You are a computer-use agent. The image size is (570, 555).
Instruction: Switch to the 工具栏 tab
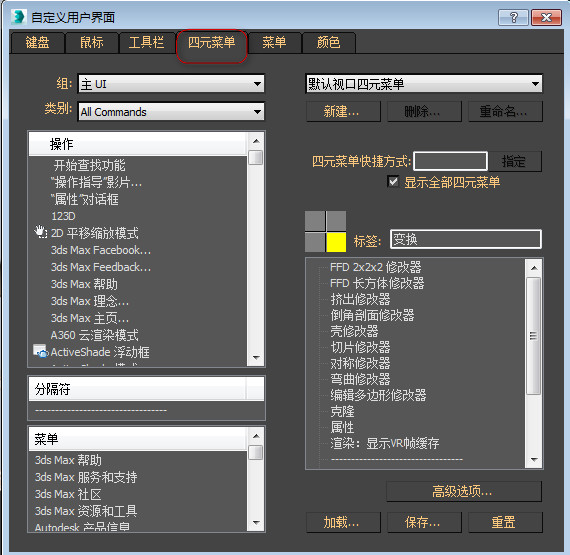(146, 43)
